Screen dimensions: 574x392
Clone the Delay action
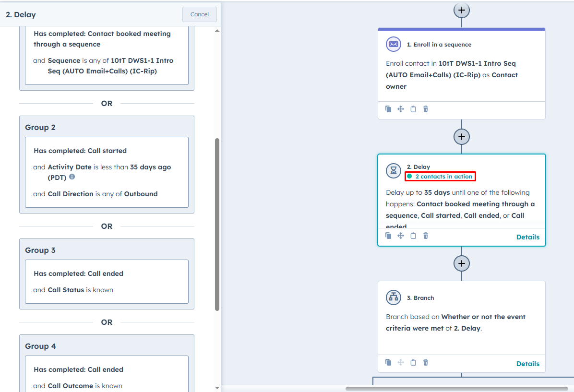[388, 236]
